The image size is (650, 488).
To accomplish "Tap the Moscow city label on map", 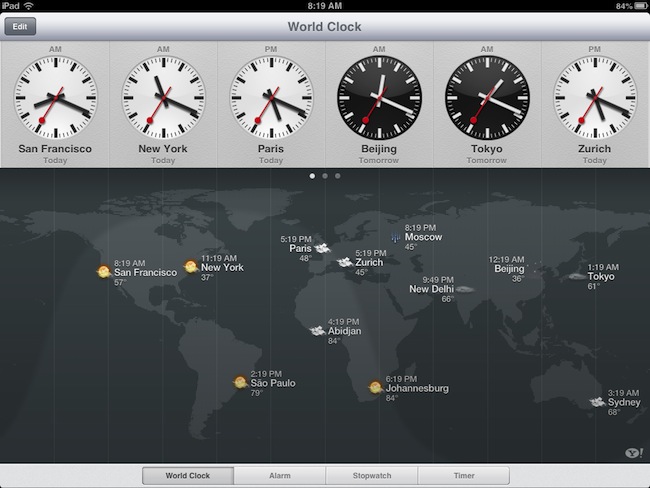I will 423,237.
